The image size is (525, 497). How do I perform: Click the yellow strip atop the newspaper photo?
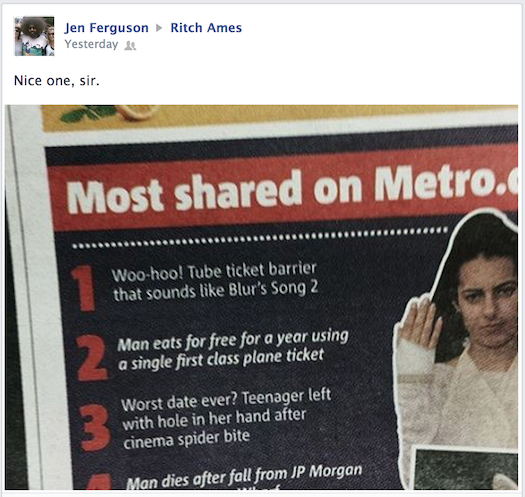280,117
